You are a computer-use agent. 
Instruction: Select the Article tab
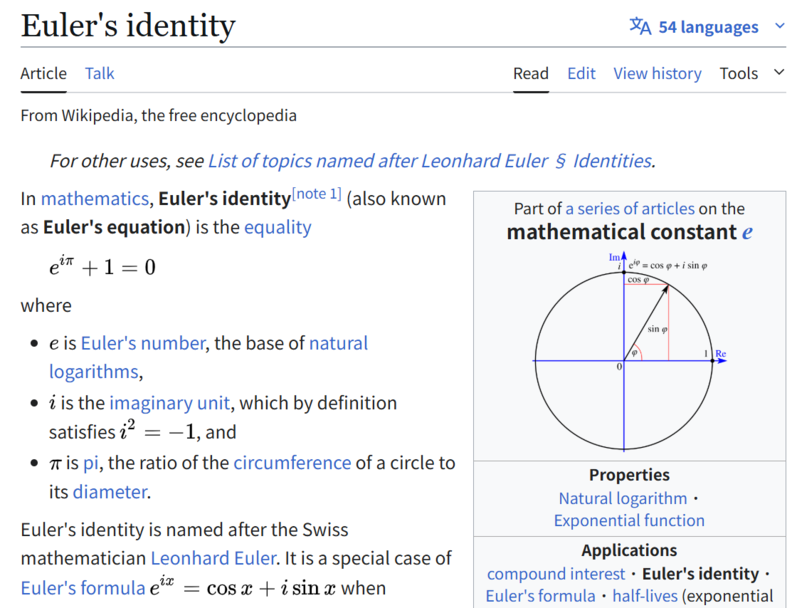click(44, 73)
